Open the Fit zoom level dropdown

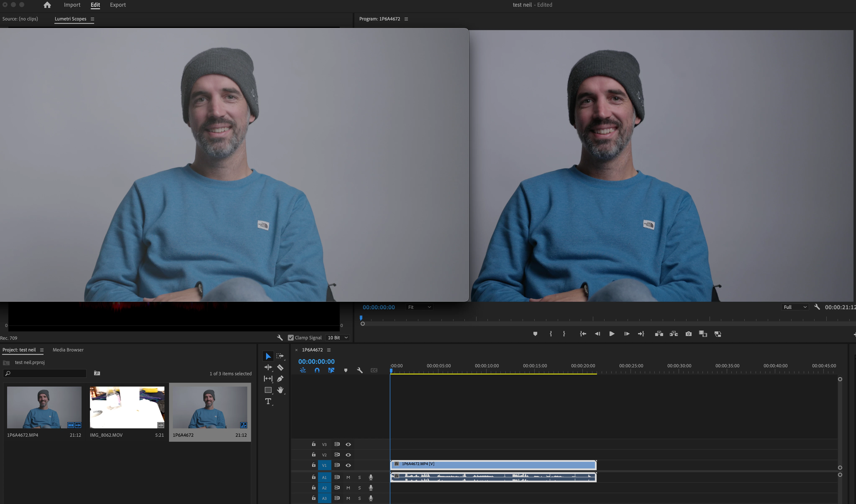[x=419, y=307]
